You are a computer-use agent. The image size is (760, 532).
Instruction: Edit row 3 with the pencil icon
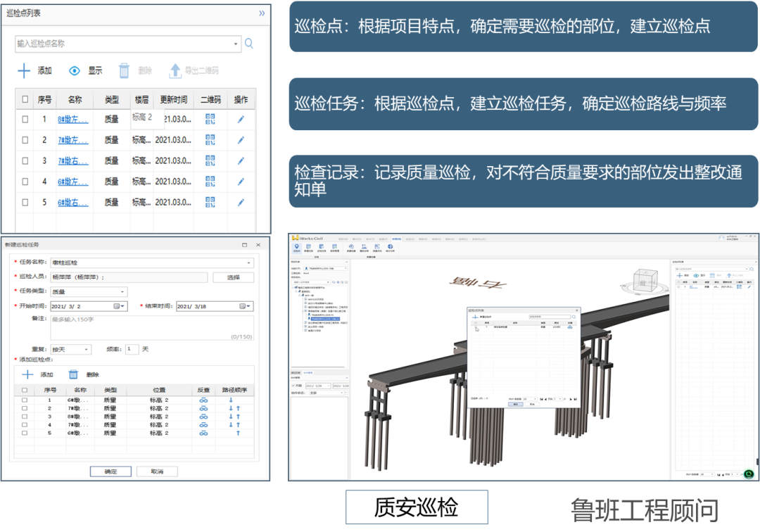(241, 160)
